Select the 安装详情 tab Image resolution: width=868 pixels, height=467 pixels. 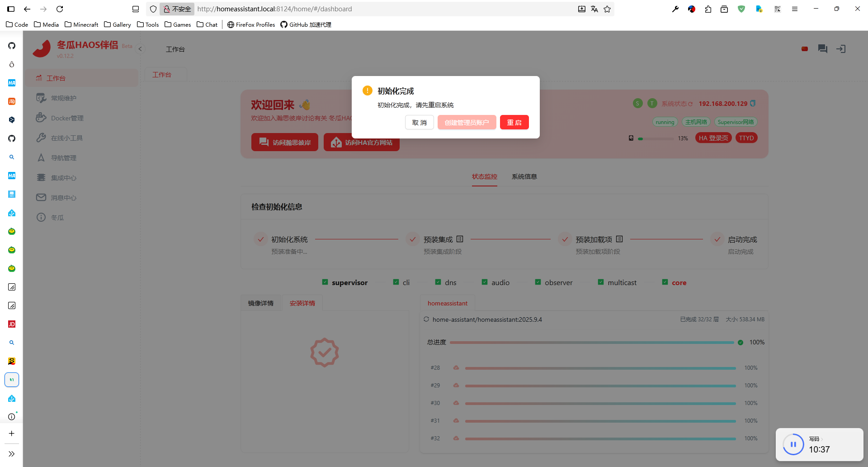[302, 303]
